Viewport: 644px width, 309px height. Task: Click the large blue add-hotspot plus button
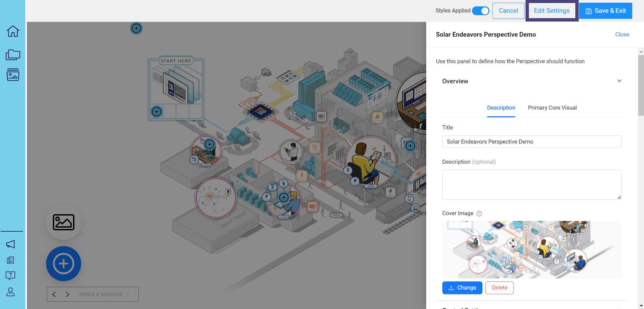pyautogui.click(x=64, y=264)
